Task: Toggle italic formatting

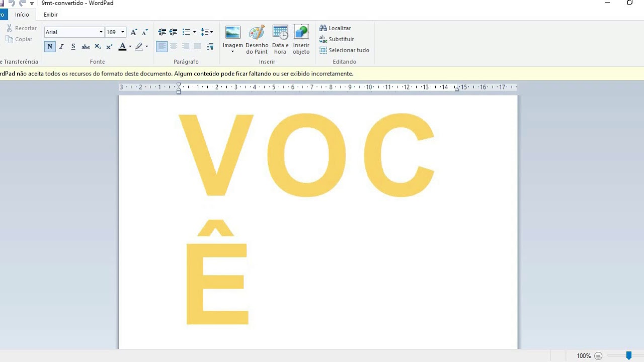Action: coord(61,47)
